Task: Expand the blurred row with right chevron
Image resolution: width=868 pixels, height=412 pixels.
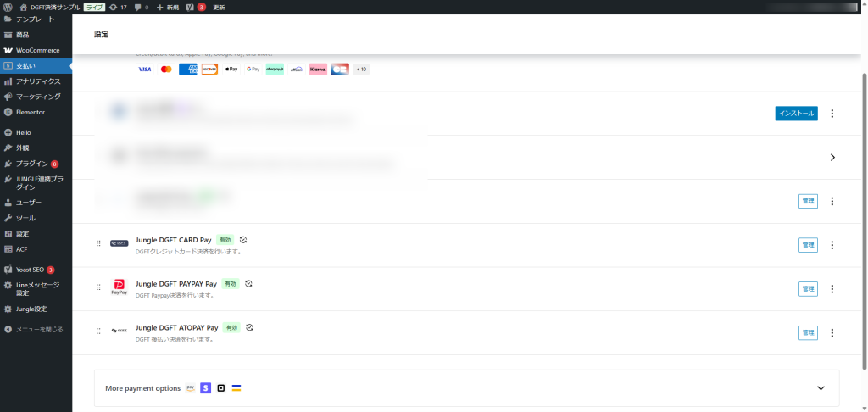Action: (x=832, y=157)
